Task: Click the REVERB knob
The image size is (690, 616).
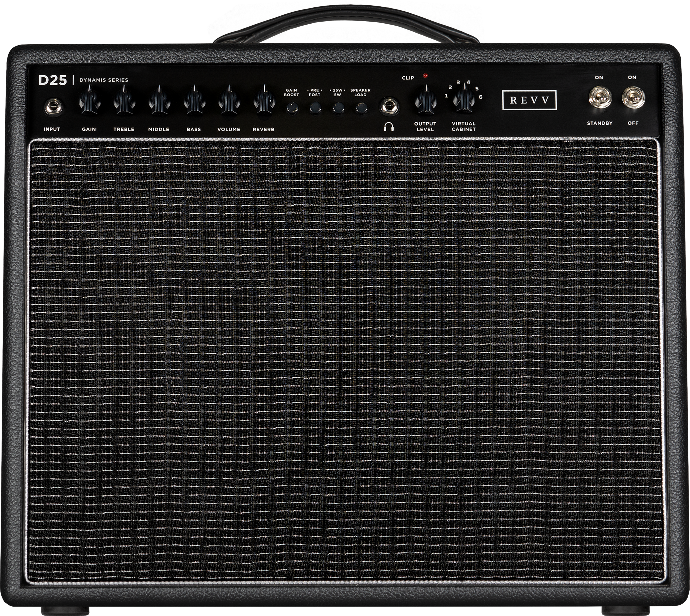Action: coord(264,101)
